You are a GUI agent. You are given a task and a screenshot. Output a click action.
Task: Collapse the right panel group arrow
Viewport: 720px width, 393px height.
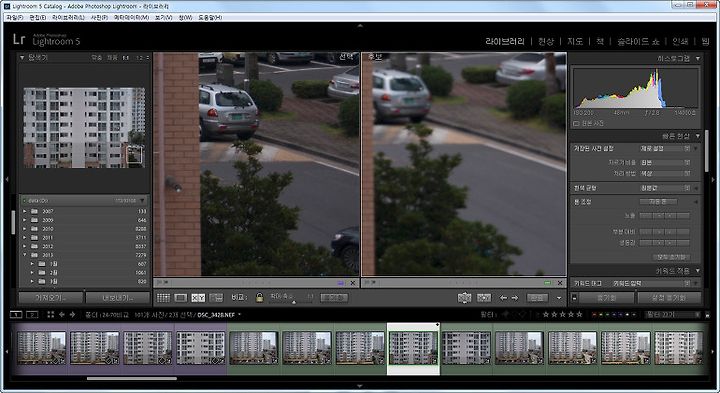[713, 179]
